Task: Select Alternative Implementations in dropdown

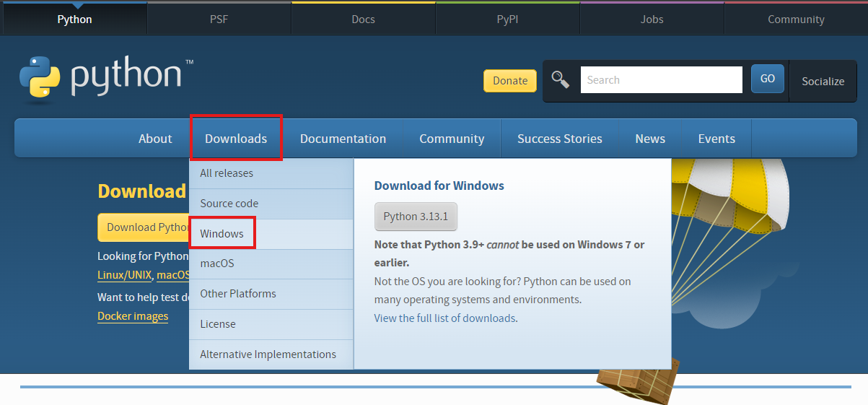Action: (x=271, y=354)
